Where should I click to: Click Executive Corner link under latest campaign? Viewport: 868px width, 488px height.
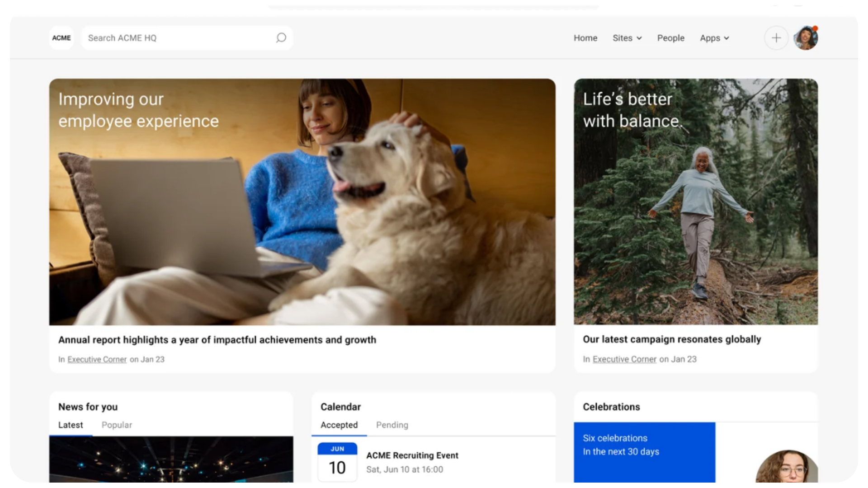(624, 359)
